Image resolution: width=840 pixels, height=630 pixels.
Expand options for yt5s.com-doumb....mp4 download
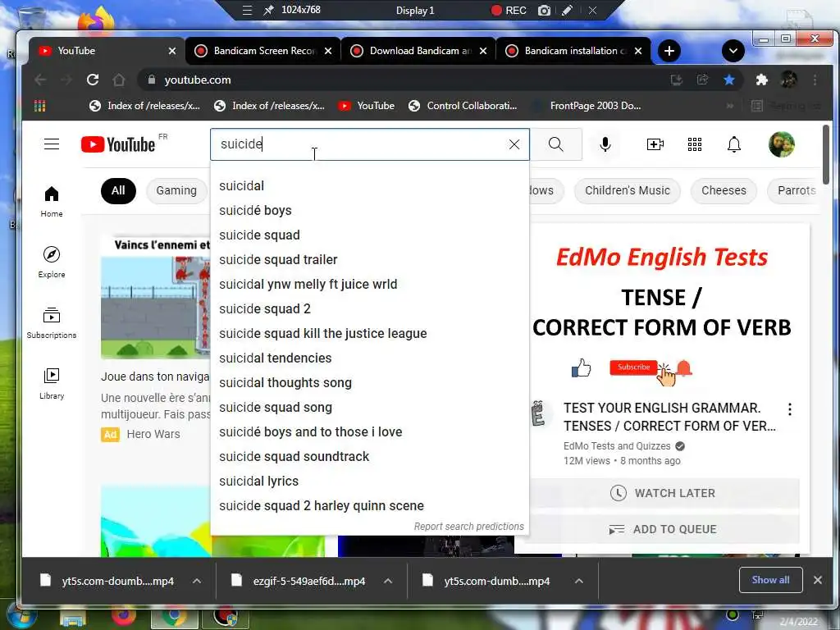pos(197,582)
